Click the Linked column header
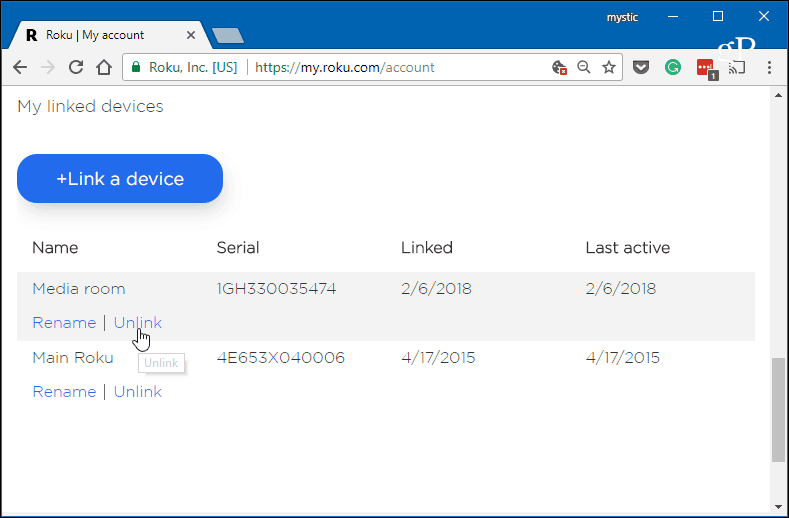The width and height of the screenshot is (789, 518). (x=427, y=248)
